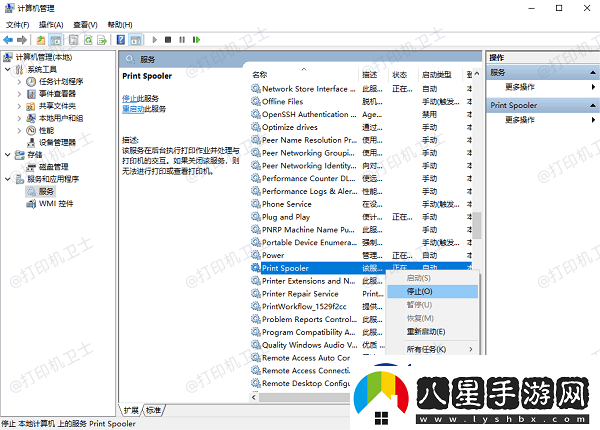Image resolution: width=600 pixels, height=430 pixels.
Task: Select the Phone Service row
Action: 362,204
